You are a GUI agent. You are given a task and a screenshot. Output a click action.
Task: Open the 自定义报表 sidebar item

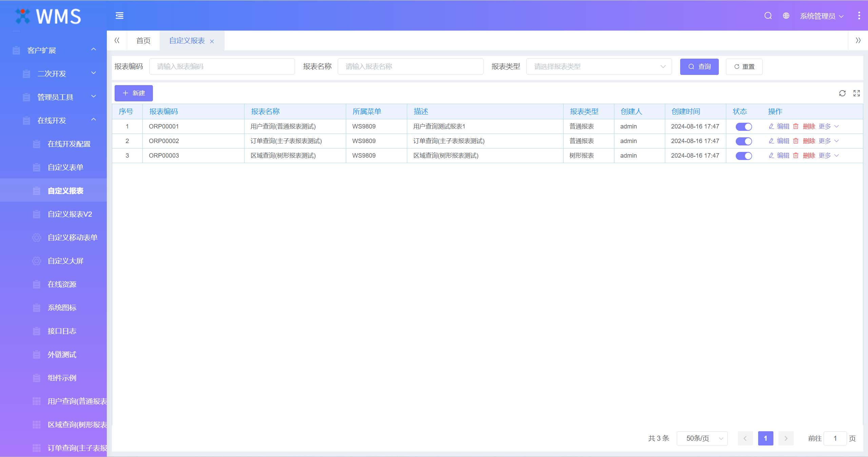coord(53,191)
